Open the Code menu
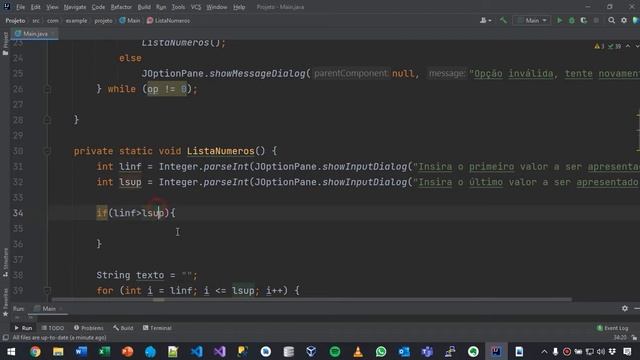Image resolution: width=640 pixels, height=360 pixels. (x=98, y=7)
